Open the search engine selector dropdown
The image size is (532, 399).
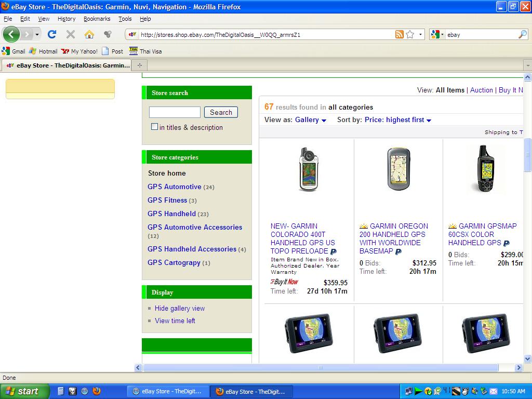tap(437, 34)
